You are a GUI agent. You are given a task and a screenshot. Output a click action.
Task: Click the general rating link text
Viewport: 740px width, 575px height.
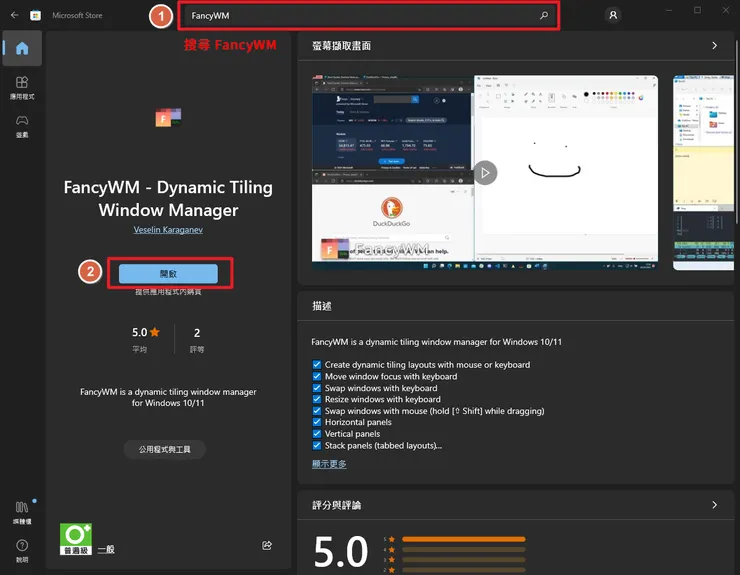tap(106, 549)
